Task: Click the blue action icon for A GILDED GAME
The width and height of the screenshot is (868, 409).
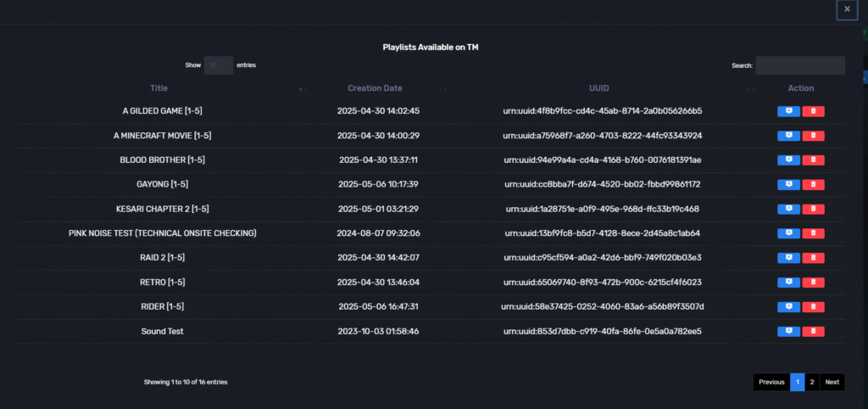Action: click(x=788, y=111)
